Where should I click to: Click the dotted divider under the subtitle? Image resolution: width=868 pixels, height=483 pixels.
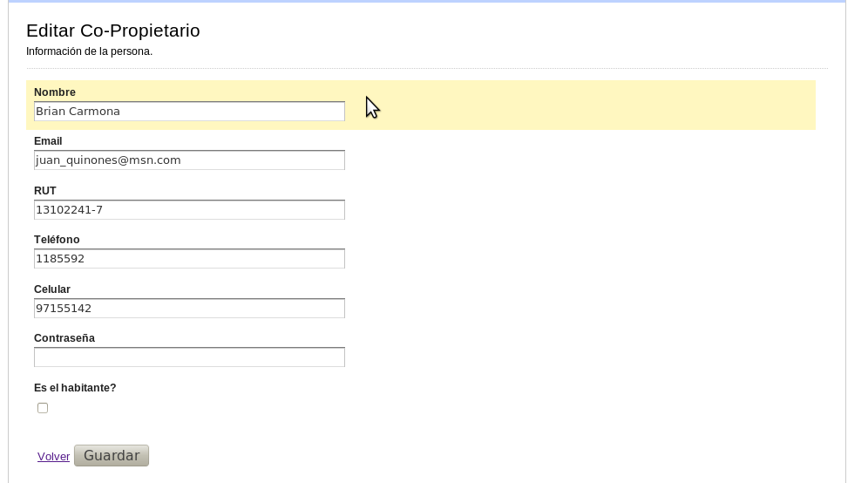pyautogui.click(x=427, y=69)
